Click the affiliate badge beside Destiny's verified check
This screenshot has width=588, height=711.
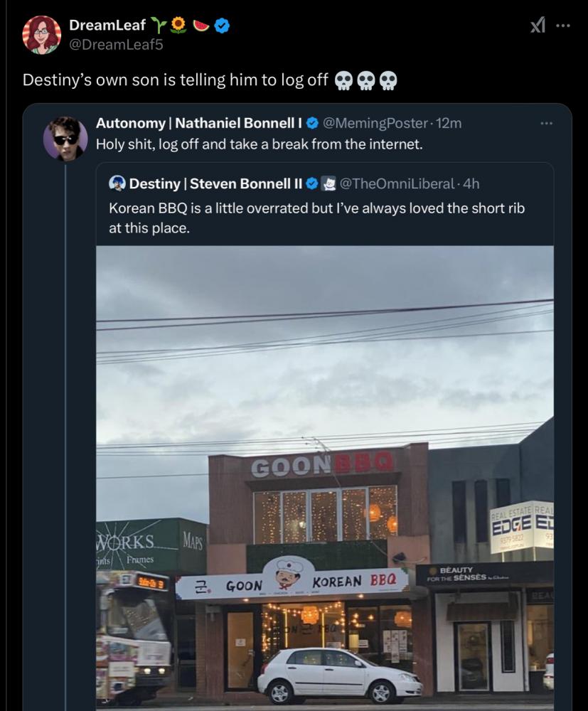pos(328,183)
